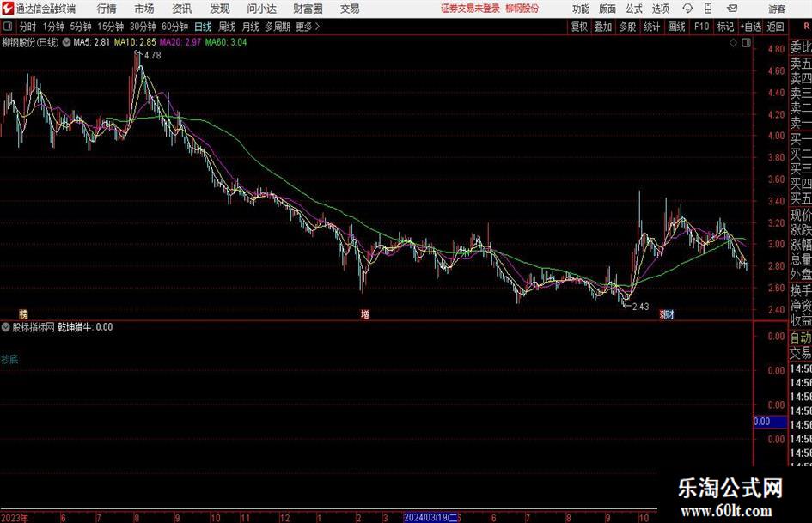Toggle the side panel icon beside diamond
The height and width of the screenshot is (523, 812).
pyautogui.click(x=746, y=43)
